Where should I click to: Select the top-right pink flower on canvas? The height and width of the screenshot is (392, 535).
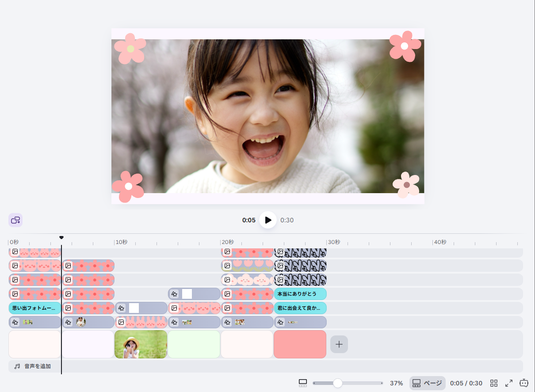(x=405, y=46)
